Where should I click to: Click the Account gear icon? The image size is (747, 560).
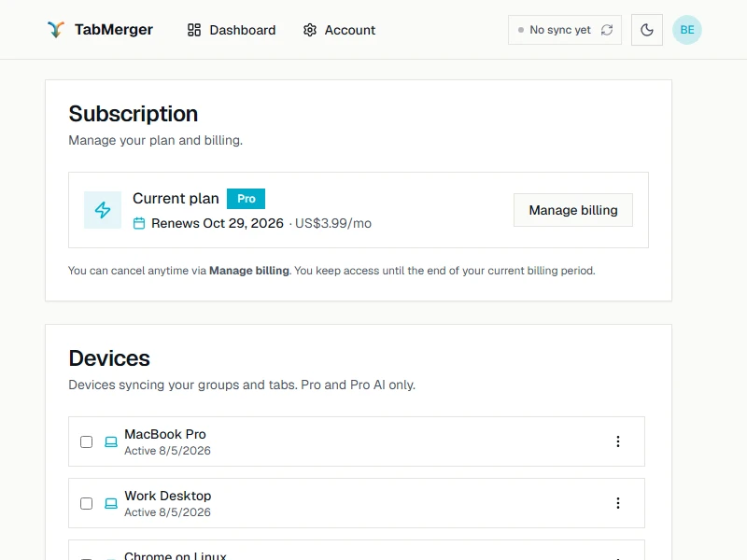coord(310,30)
